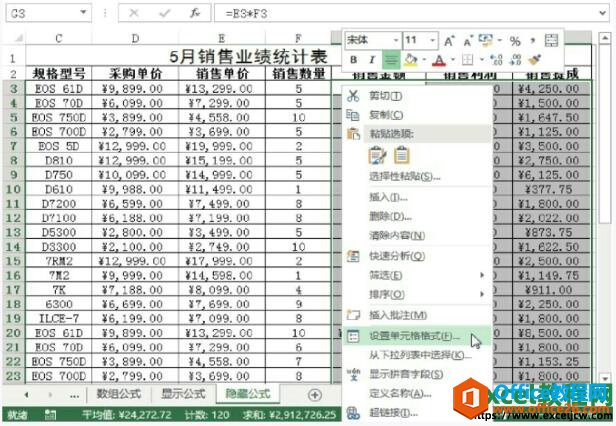Choose 剪切(T) from the context menu

417,96
